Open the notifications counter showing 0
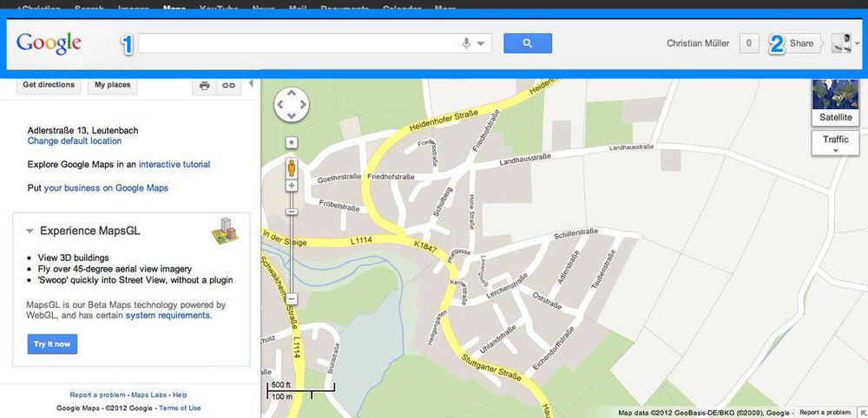This screenshot has height=418, width=868. 749,43
